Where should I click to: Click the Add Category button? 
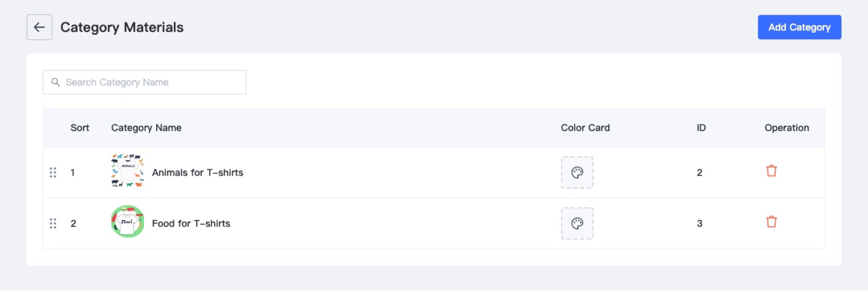tap(799, 27)
